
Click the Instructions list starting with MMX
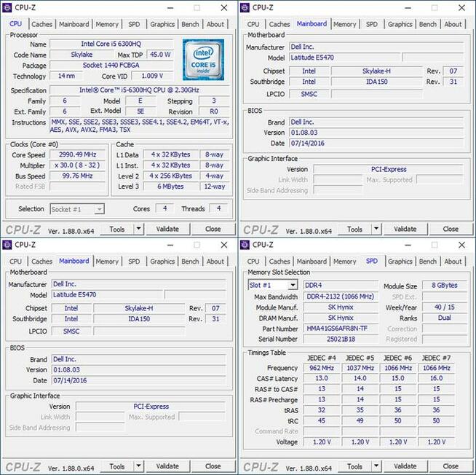(140, 126)
